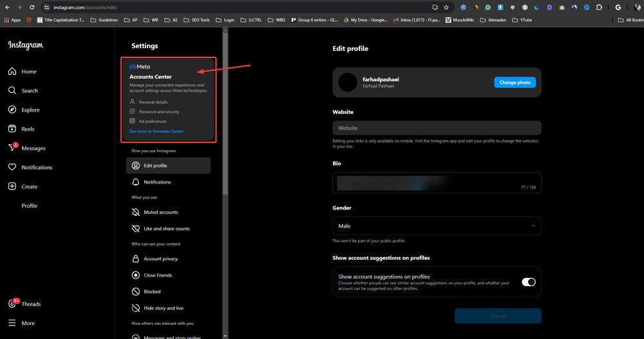Open the Guidelines bookmarks folder

pos(104,20)
